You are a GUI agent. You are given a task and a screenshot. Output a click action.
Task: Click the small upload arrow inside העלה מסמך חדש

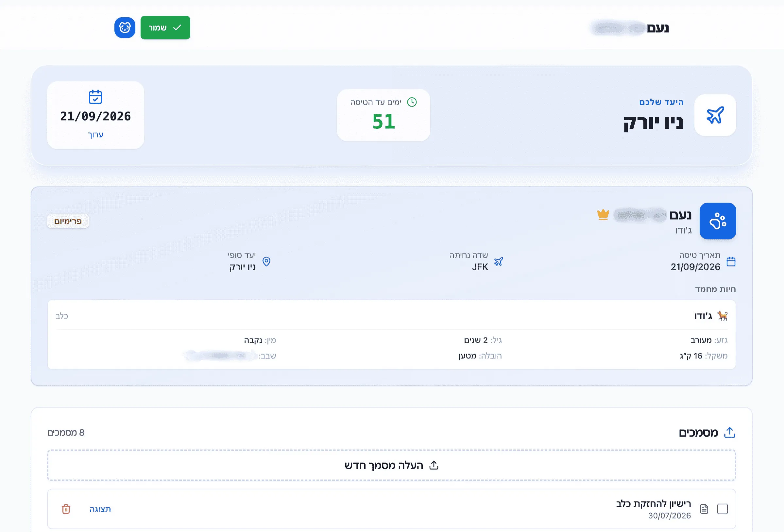434,465
